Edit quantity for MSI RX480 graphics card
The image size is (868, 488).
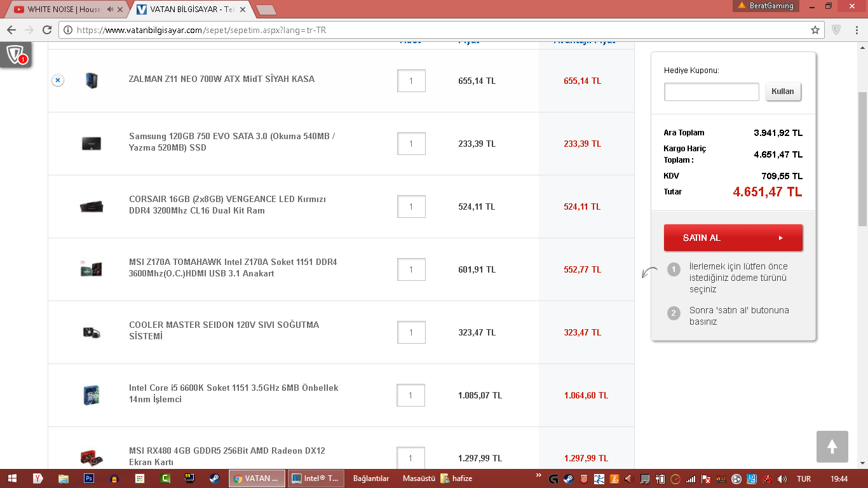[410, 458]
